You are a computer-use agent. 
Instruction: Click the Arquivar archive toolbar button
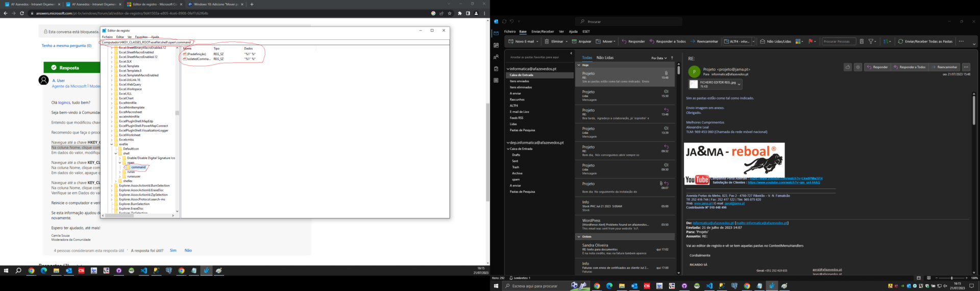tap(581, 41)
